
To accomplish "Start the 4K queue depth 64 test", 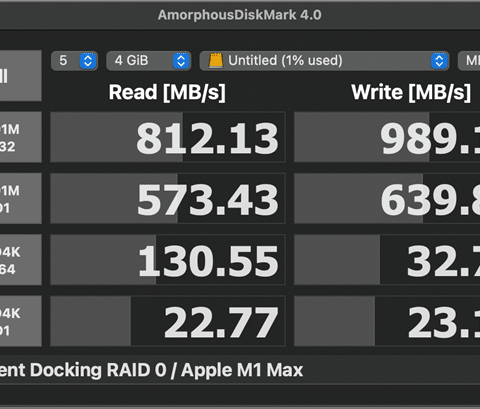I will (x=21, y=260).
